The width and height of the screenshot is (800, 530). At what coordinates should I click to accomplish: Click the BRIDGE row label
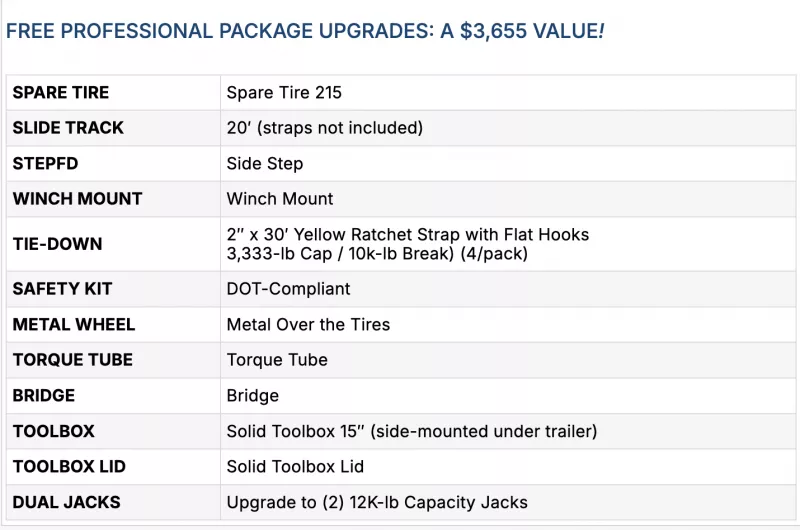point(45,395)
